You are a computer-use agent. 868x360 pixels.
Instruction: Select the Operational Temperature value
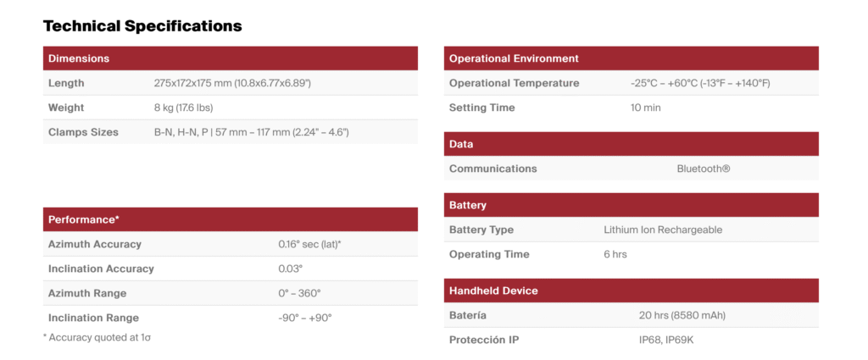coord(700,83)
